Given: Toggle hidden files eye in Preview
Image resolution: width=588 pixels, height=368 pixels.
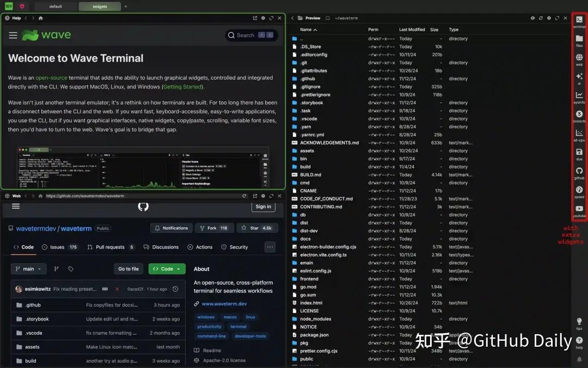Looking at the screenshot, I should coord(532,18).
